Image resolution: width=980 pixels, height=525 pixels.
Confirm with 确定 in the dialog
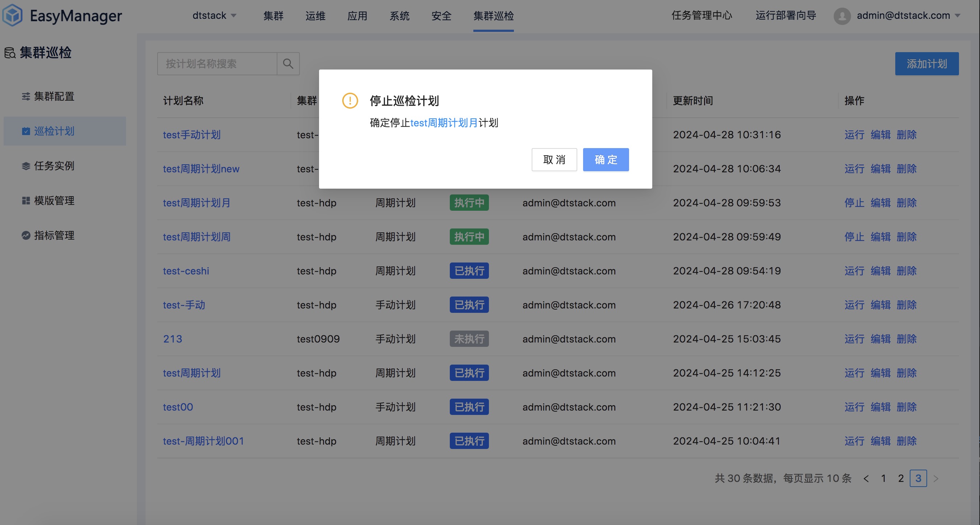coord(606,159)
